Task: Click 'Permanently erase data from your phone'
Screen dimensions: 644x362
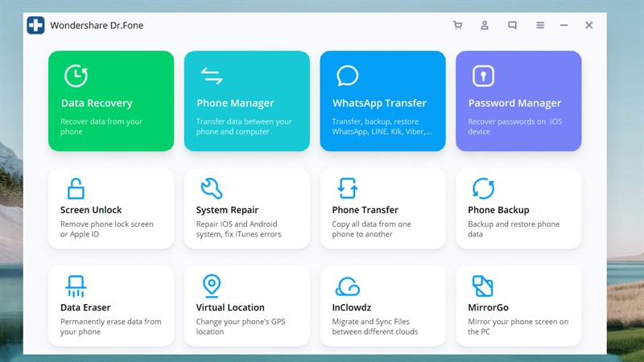Action: pyautogui.click(x=111, y=327)
